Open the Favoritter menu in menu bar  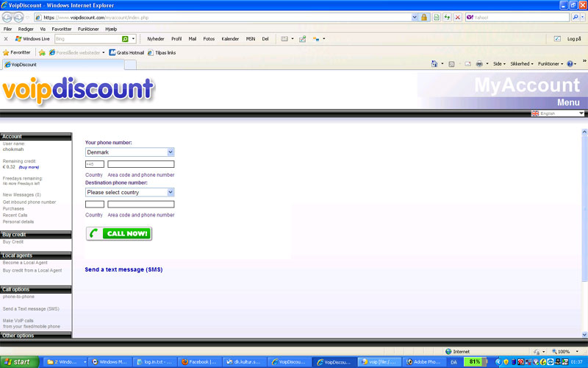[x=62, y=29]
